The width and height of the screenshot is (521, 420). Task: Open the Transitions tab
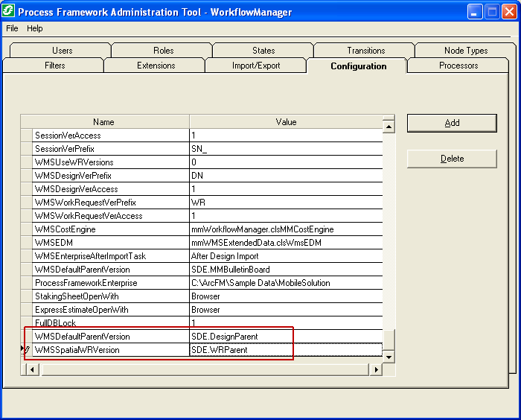[x=365, y=51]
